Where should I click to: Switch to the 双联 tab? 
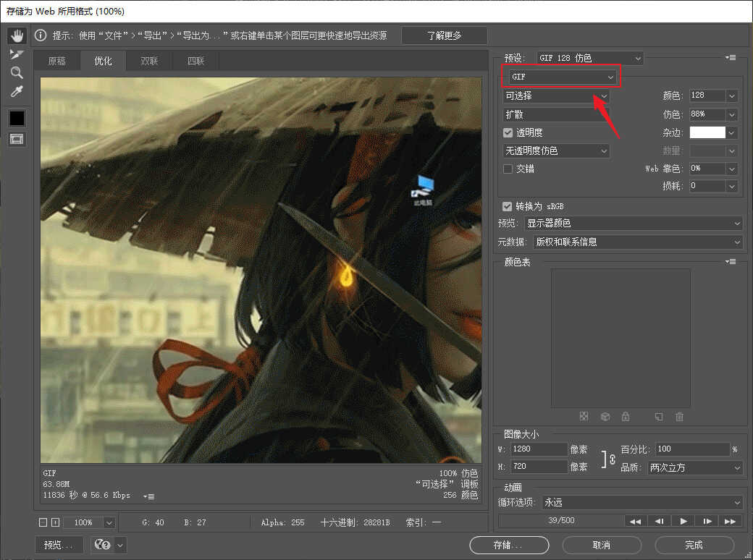[x=149, y=61]
